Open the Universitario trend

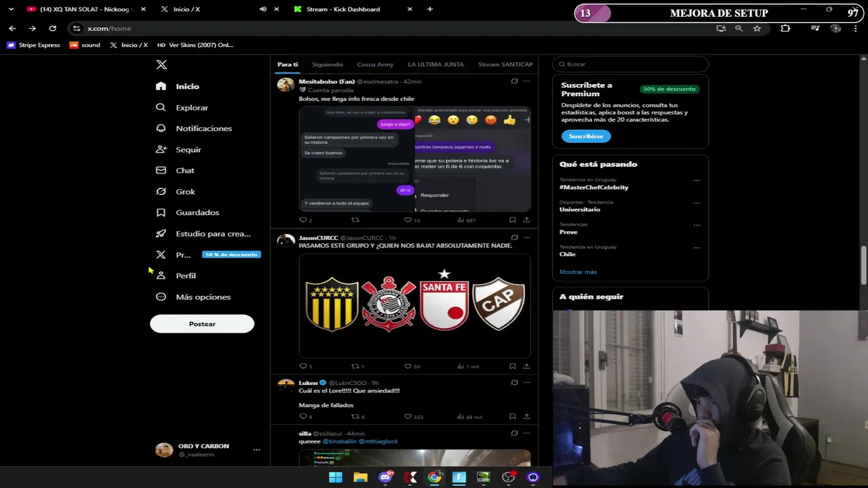pyautogui.click(x=580, y=209)
